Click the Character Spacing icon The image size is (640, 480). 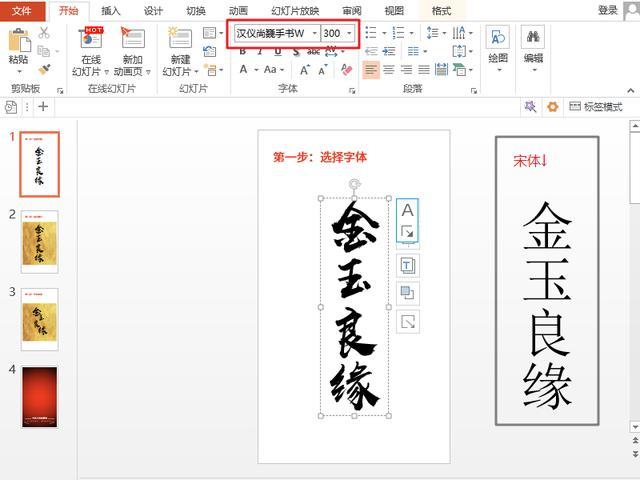331,51
